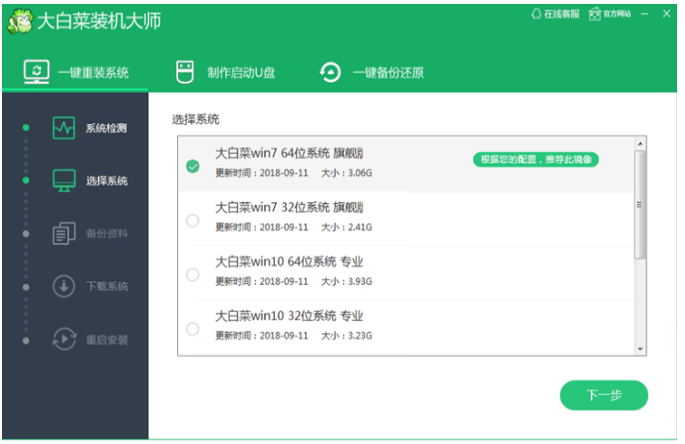Open the 一键重装系统 tab
The image size is (685, 444).
[76, 72]
